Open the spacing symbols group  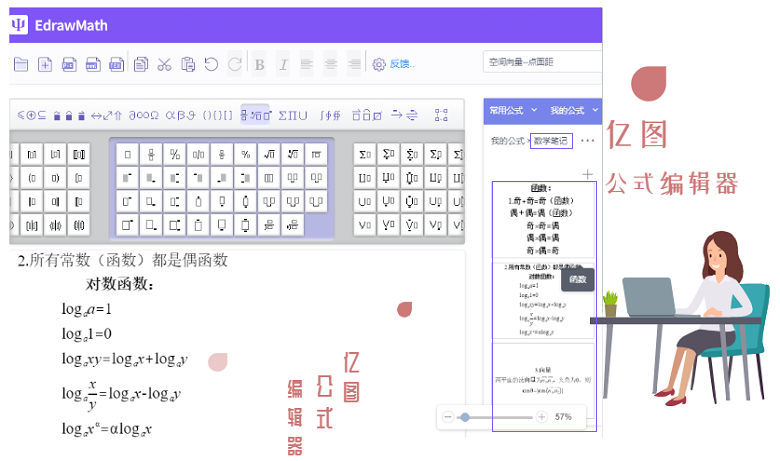(69, 115)
